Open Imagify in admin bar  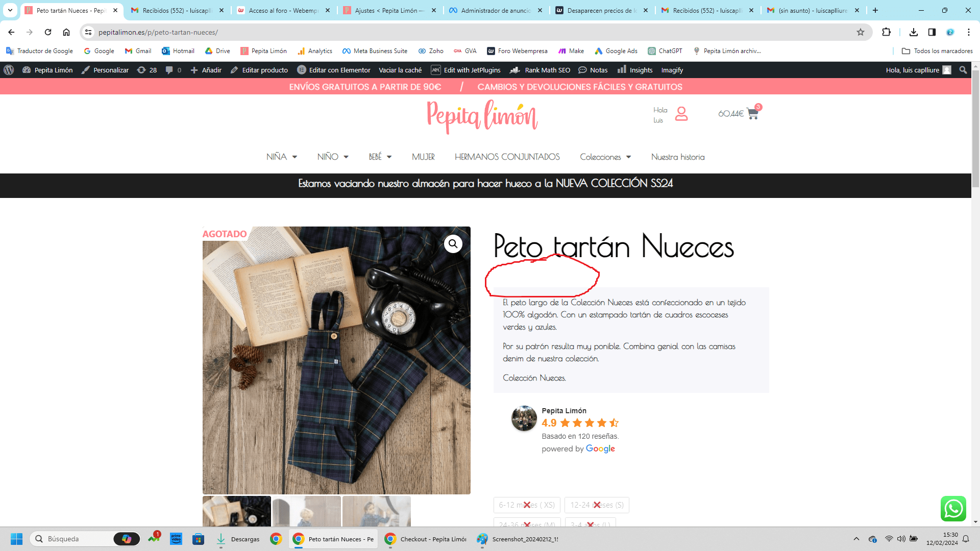tap(672, 70)
